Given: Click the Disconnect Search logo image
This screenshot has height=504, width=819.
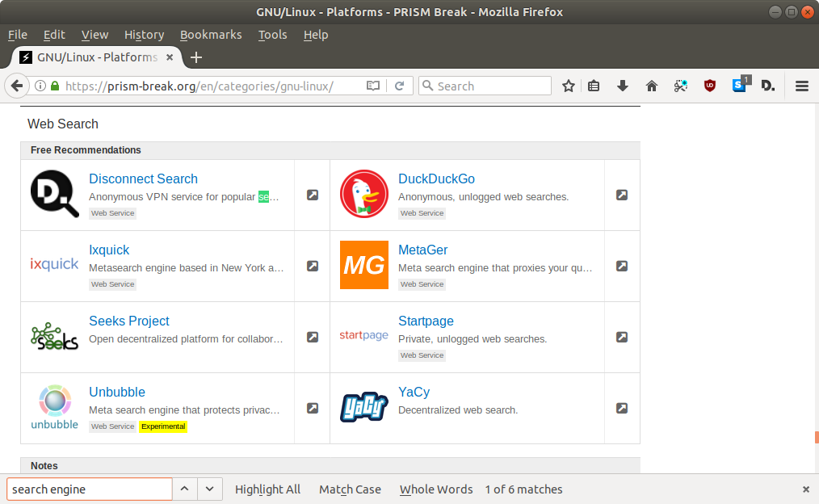Looking at the screenshot, I should 55,194.
